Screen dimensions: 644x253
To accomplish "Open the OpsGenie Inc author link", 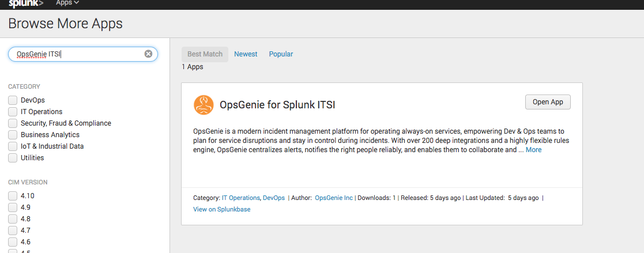I will (334, 198).
